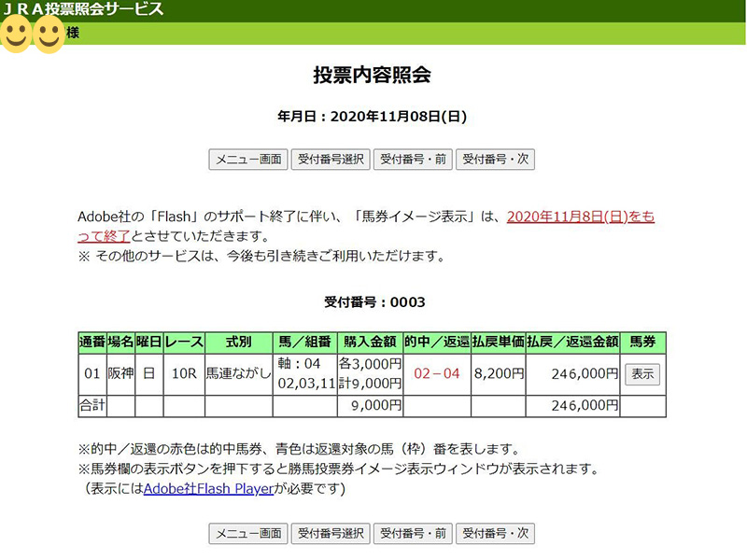747x560 pixels.
Task: Go to previous receipt via upper 受付番号・前
Action: 413,160
